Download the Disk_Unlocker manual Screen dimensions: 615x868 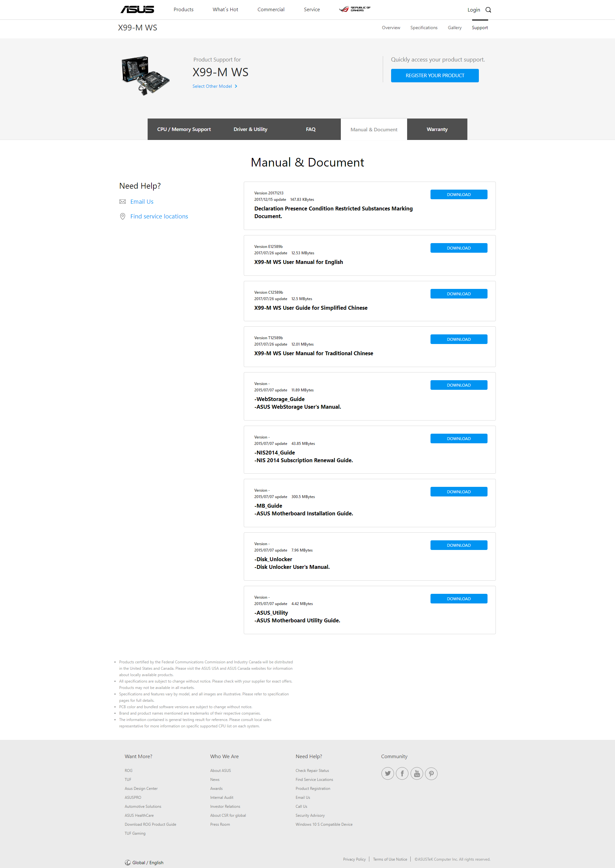(459, 545)
